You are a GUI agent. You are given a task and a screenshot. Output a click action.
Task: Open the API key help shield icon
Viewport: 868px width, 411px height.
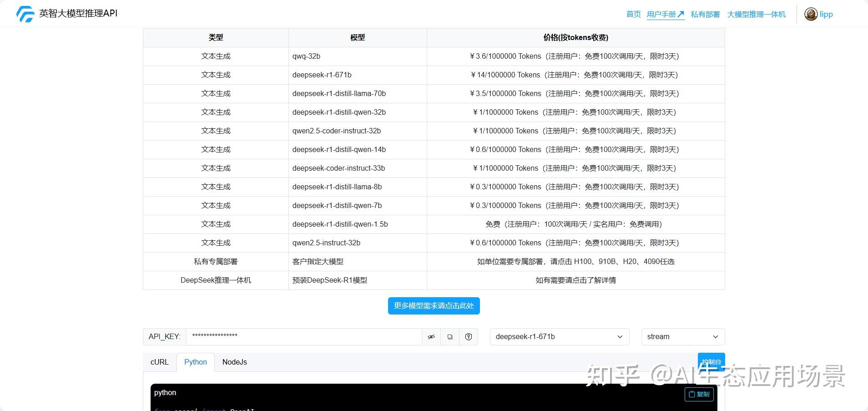point(468,337)
